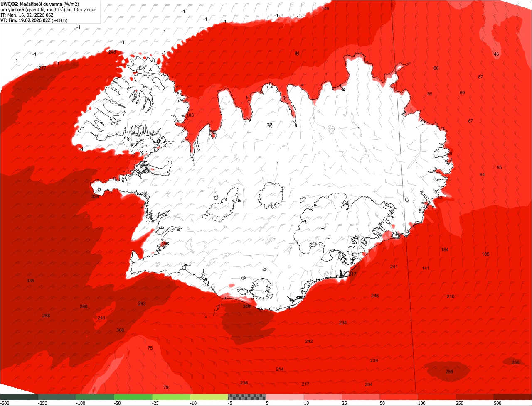
Task: Click the '500' legend scale label
Action: click(x=498, y=403)
